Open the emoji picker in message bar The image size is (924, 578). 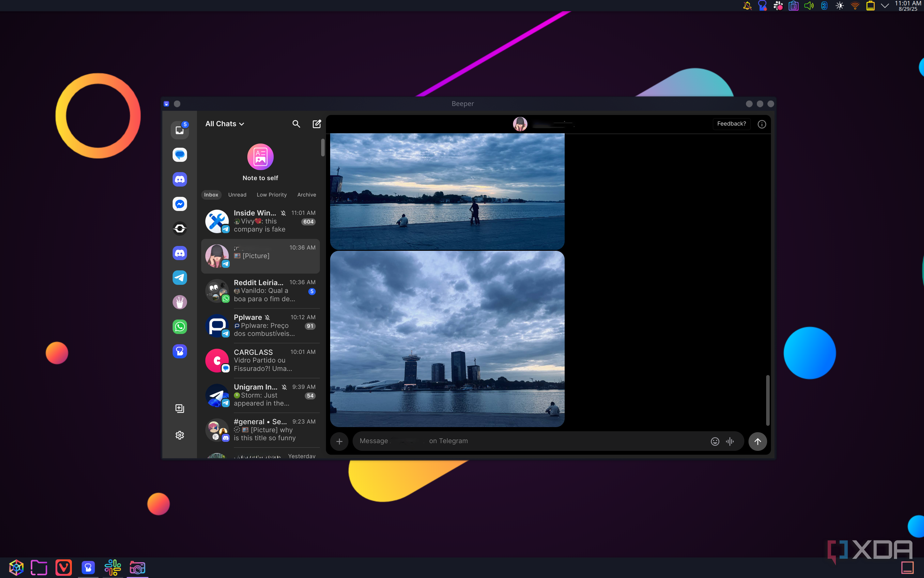pos(715,441)
